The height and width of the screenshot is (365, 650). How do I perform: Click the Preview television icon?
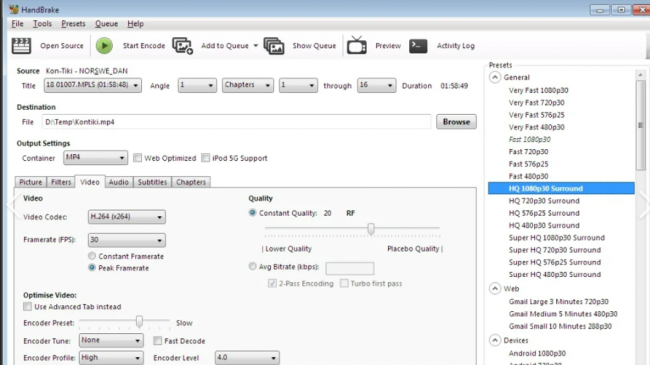(357, 45)
